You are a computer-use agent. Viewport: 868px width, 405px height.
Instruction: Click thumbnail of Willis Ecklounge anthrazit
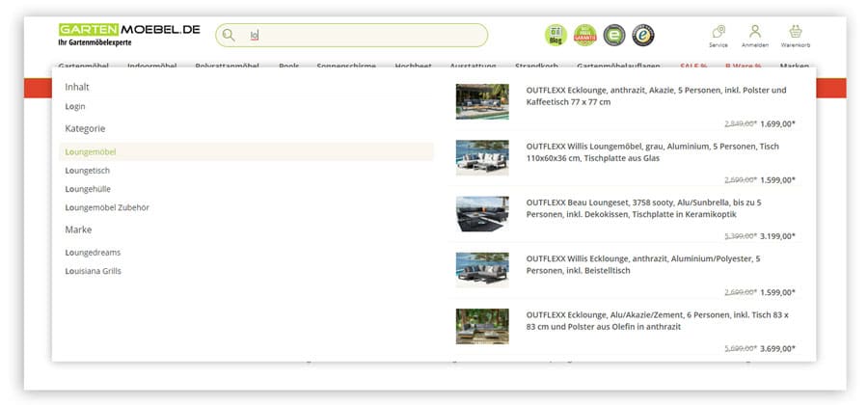tap(482, 270)
